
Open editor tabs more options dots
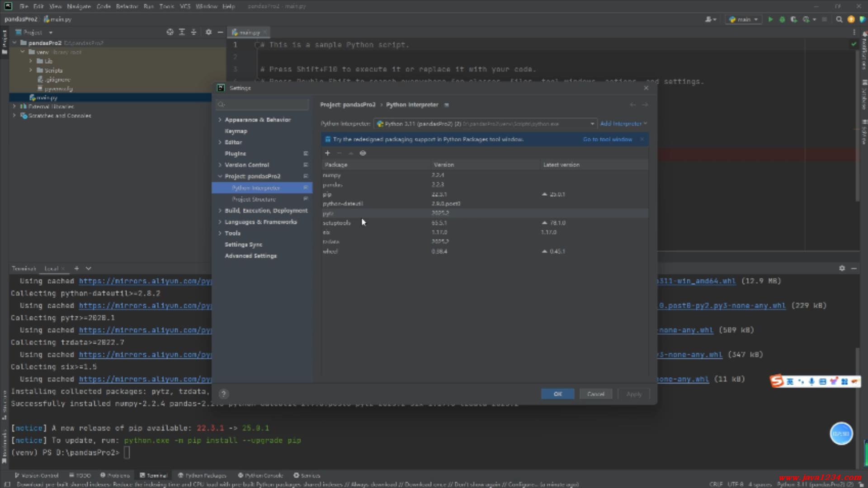(854, 32)
